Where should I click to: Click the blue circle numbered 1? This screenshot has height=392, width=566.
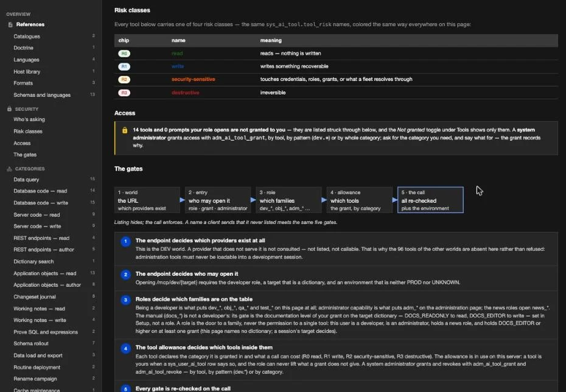[125, 241]
